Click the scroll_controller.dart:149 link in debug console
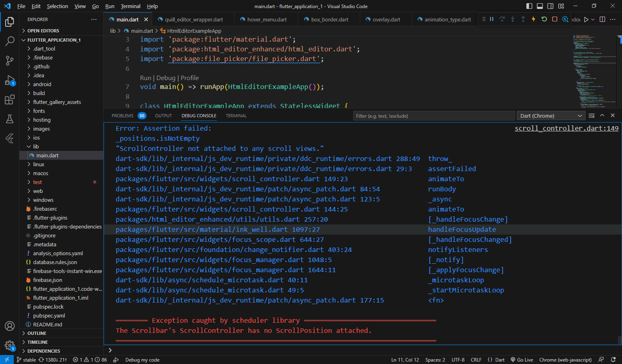 point(566,128)
